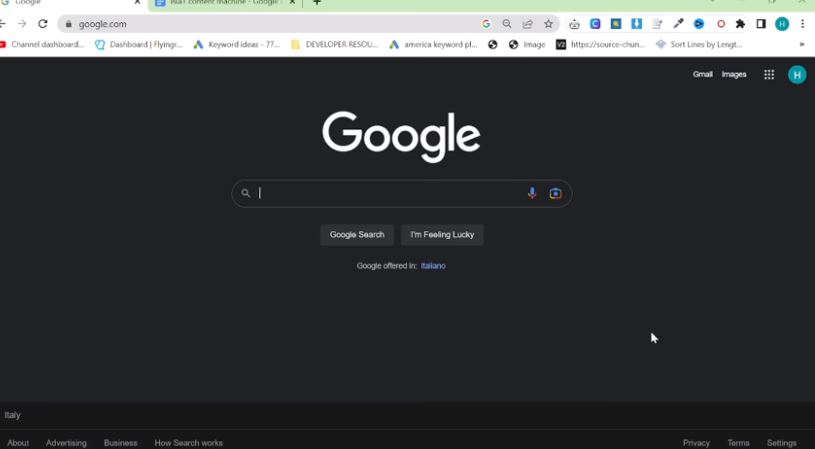Expand the hidden bookmarks overflow chevron
Image resolution: width=815 pixels, height=449 pixels.
click(x=802, y=45)
